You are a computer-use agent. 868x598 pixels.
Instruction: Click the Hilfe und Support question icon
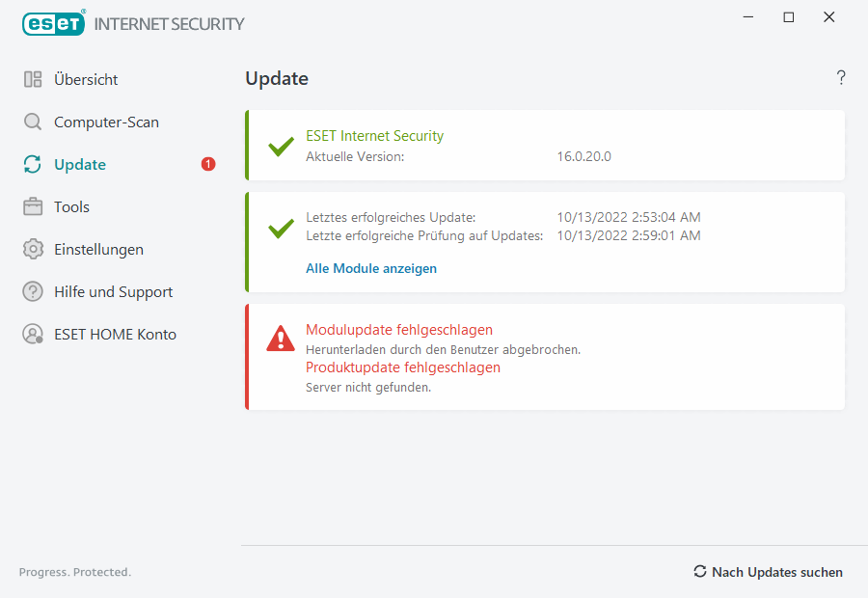(33, 292)
